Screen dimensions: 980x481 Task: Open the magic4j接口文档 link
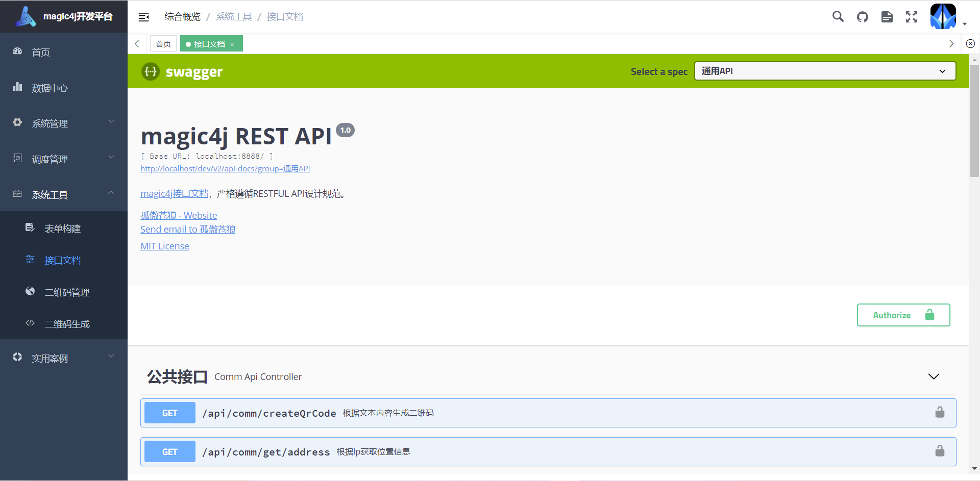coord(175,194)
